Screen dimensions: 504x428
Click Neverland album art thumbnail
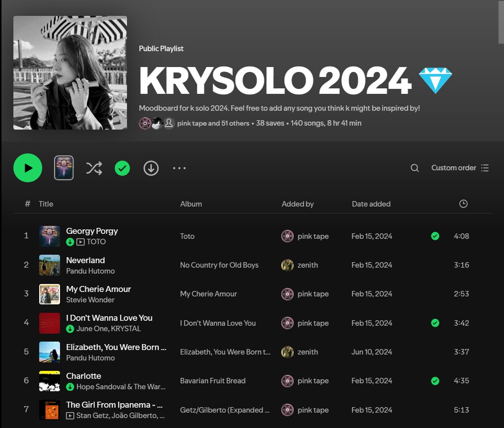point(50,265)
